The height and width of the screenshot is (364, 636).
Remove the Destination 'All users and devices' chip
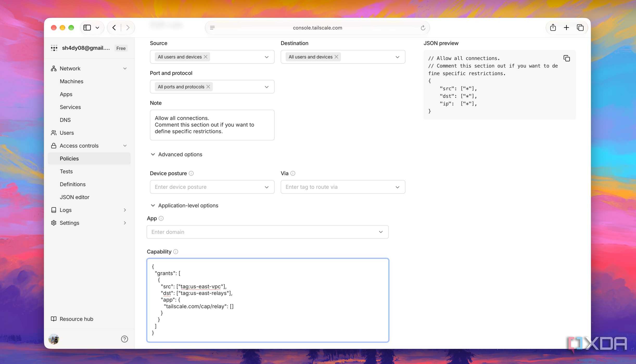[x=336, y=57]
